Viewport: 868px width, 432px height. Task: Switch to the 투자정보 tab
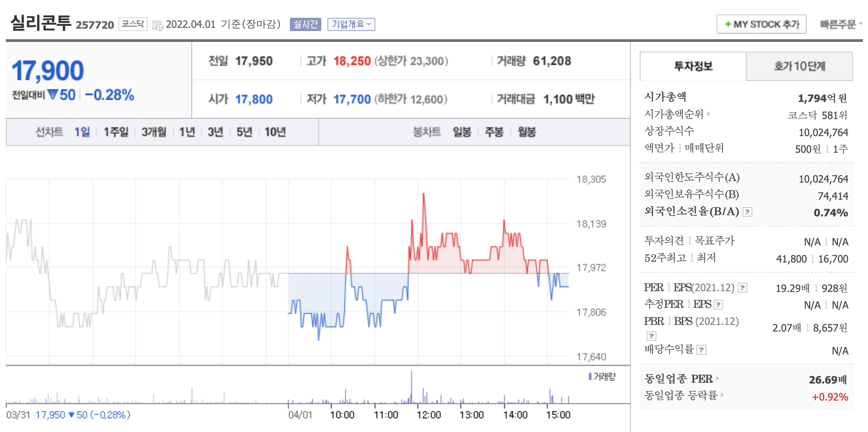point(693,66)
